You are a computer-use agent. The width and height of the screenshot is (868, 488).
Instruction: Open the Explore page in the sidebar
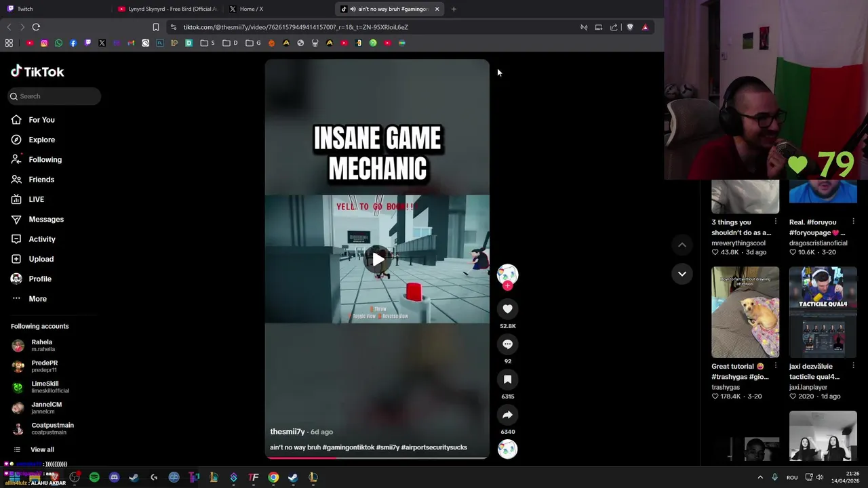pos(33,140)
